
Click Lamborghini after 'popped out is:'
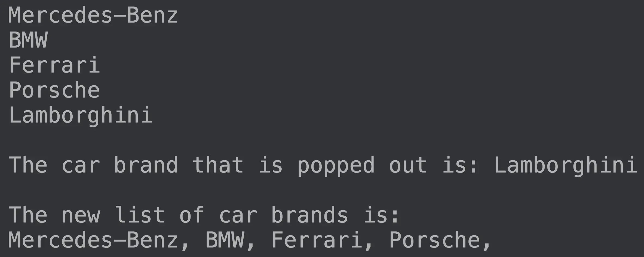[x=565, y=165]
